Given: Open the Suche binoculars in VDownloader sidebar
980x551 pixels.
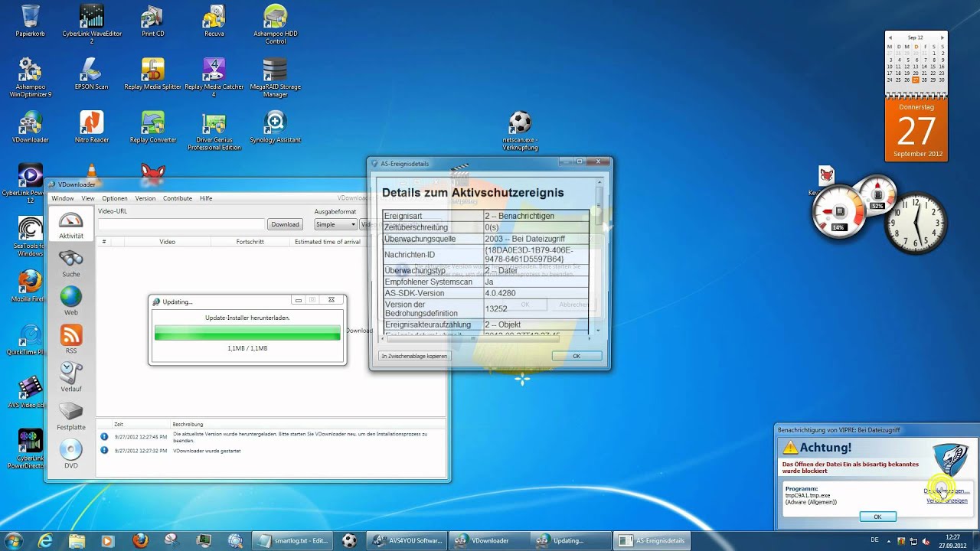Looking at the screenshot, I should tap(70, 262).
